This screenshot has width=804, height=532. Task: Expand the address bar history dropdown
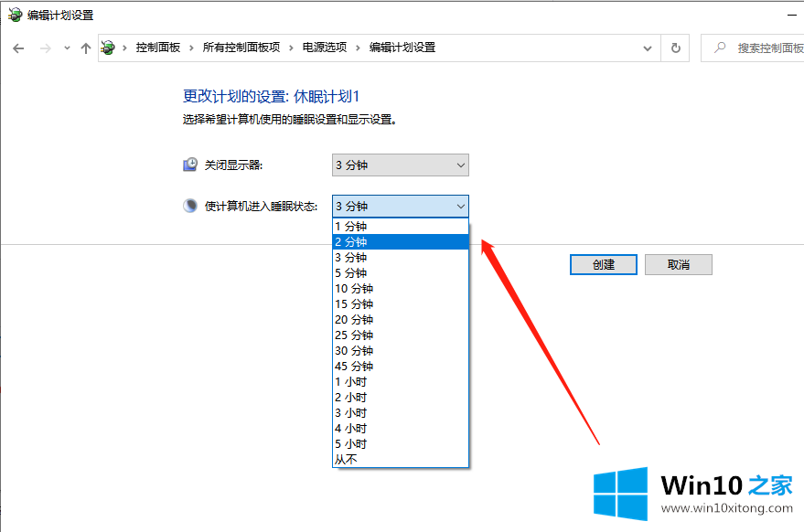tap(647, 48)
